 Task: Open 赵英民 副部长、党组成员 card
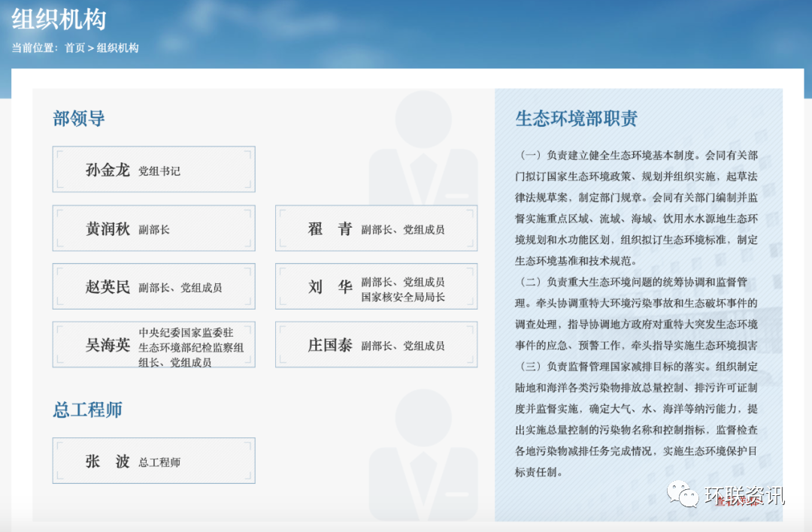click(154, 286)
